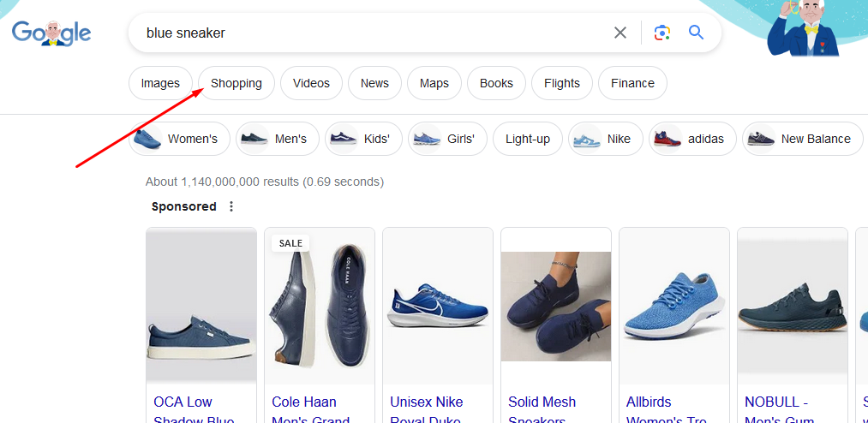This screenshot has height=423, width=868.
Task: View the Unisex Nike sneaker image
Action: pos(437,306)
